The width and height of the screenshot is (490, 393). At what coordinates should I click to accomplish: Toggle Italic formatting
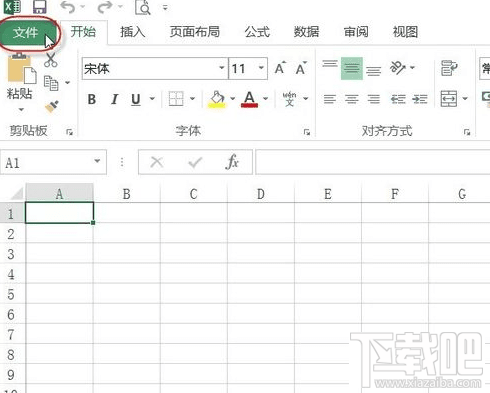(x=114, y=99)
